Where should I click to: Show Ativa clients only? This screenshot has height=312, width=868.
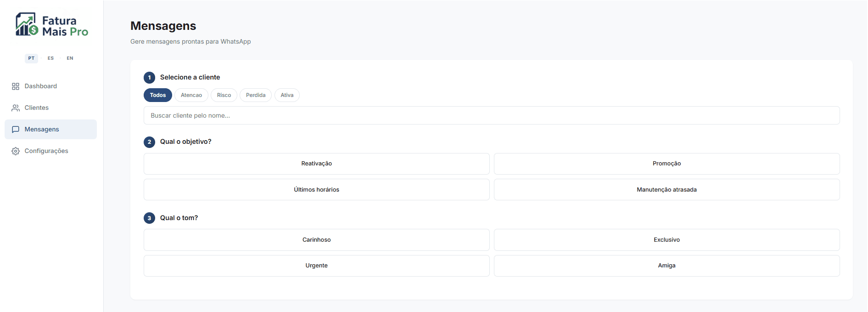[287, 95]
